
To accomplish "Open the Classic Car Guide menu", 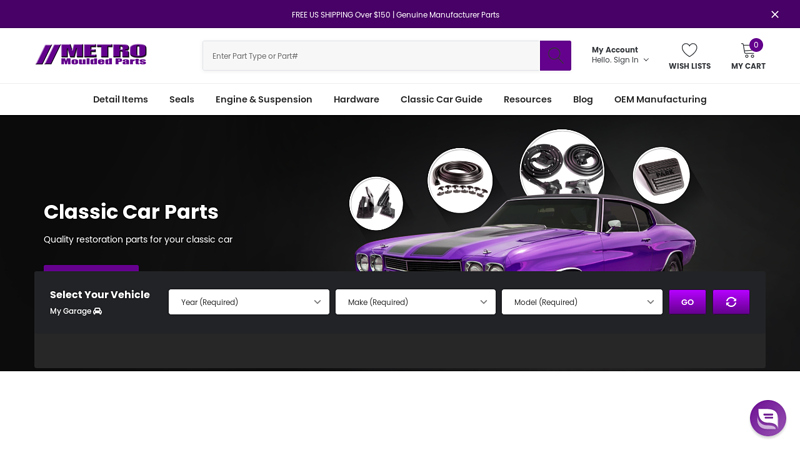I will (x=441, y=99).
